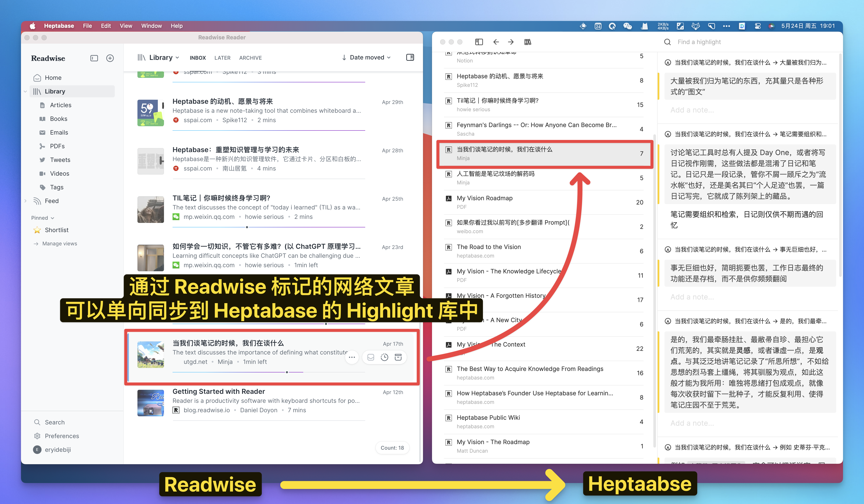Switch to the INBOX tab
Viewport: 864px width, 504px height.
click(x=198, y=58)
